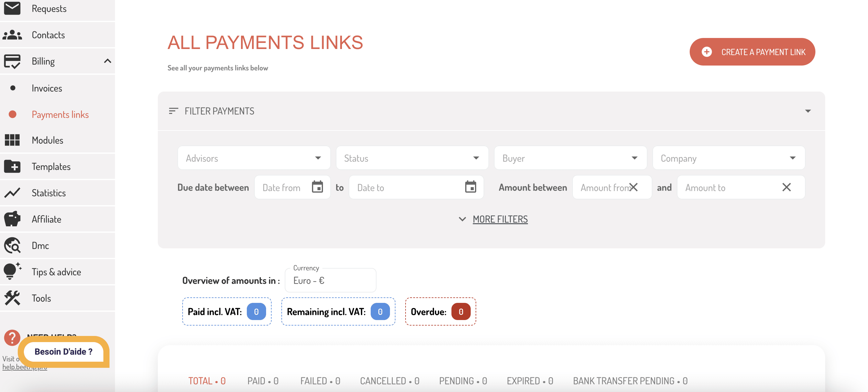Click Create a Payment Link button
This screenshot has width=868, height=392.
point(752,52)
